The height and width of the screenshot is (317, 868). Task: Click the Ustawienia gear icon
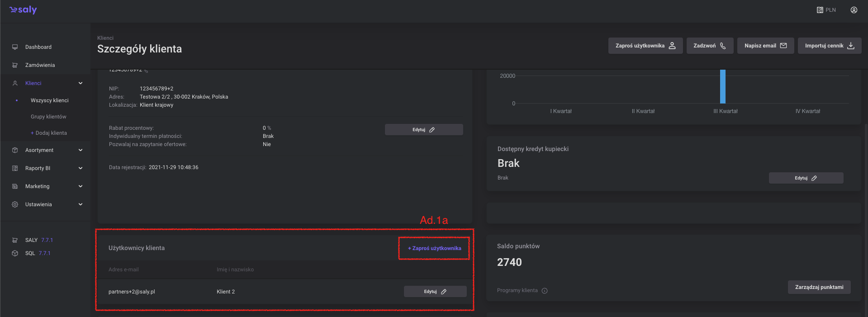click(x=15, y=204)
